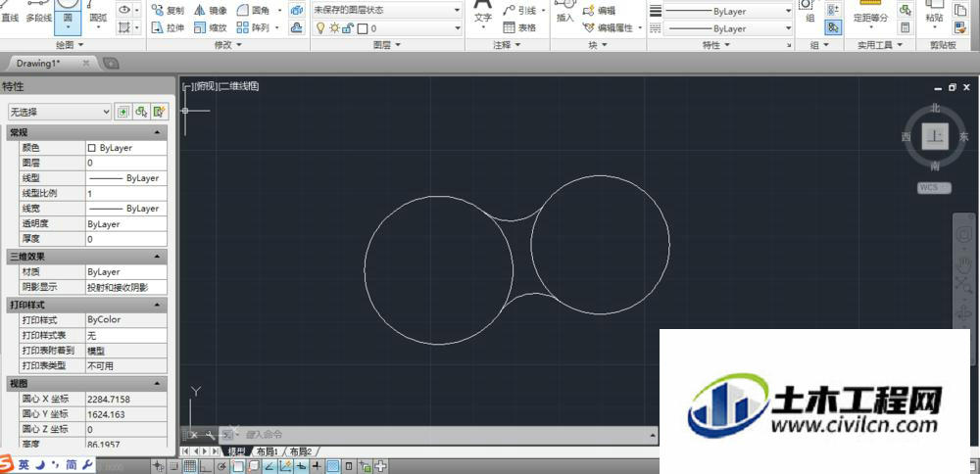Close the Drawing1* tab
Image resolution: width=980 pixels, height=474 pixels.
coord(86,63)
